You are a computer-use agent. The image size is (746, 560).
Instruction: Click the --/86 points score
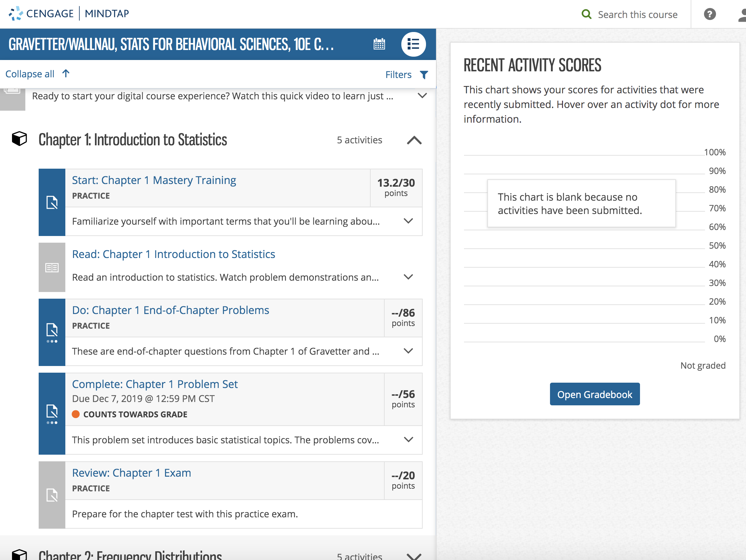403,317
